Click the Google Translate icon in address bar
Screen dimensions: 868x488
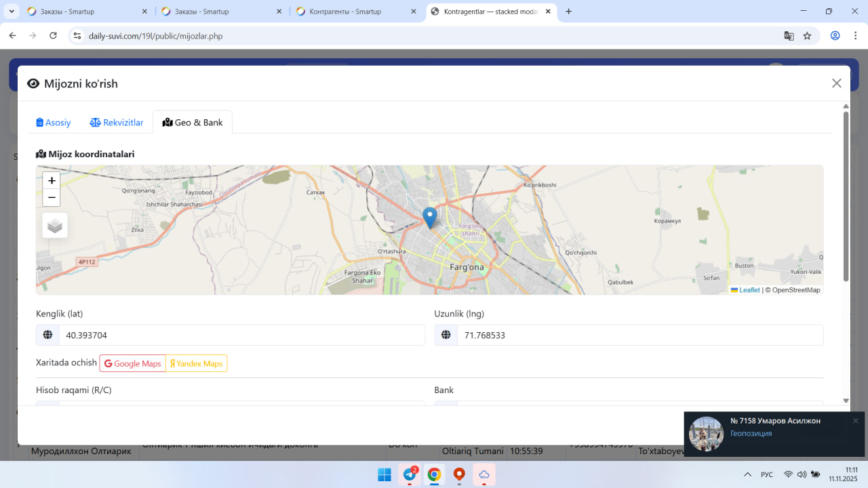(x=789, y=36)
